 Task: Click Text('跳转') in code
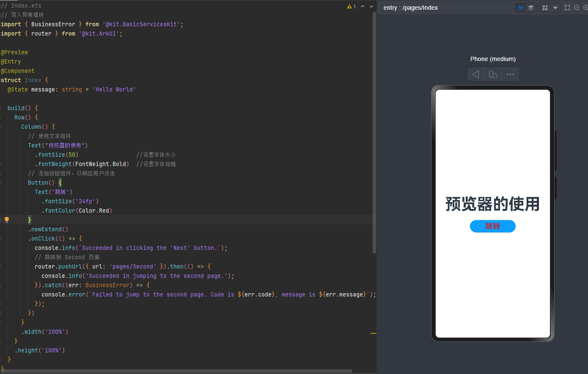click(x=53, y=192)
